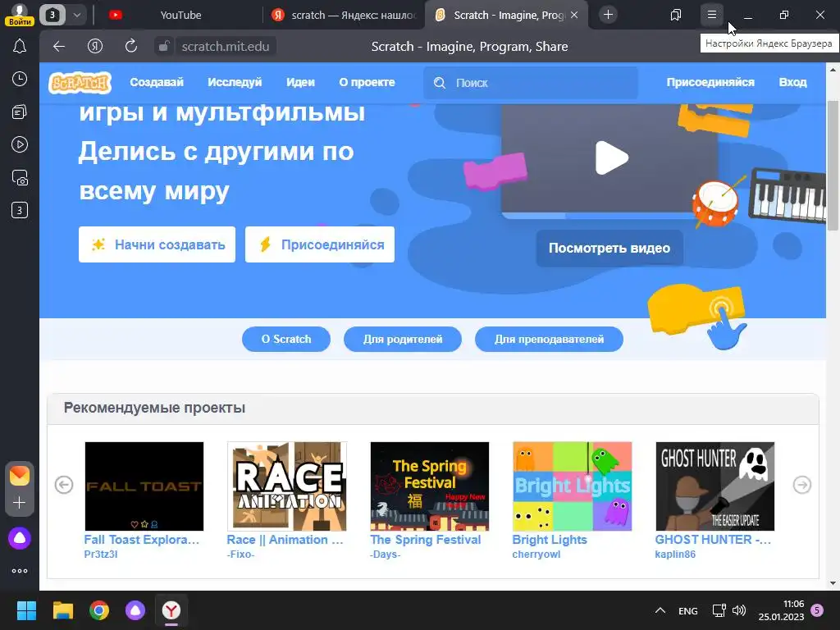Image resolution: width=840 pixels, height=630 pixels.
Task: Open the Fall Toast project thumbnail
Action: click(x=144, y=486)
